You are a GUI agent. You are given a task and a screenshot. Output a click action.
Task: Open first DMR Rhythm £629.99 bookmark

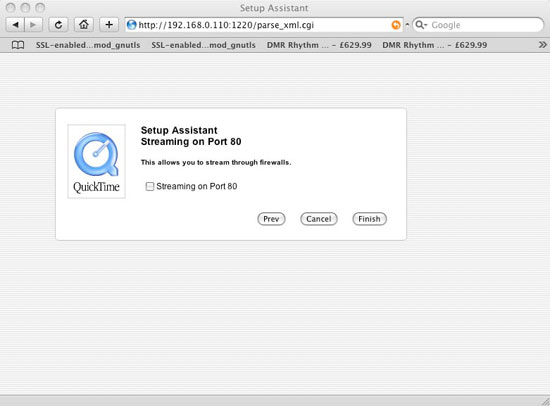pos(319,45)
